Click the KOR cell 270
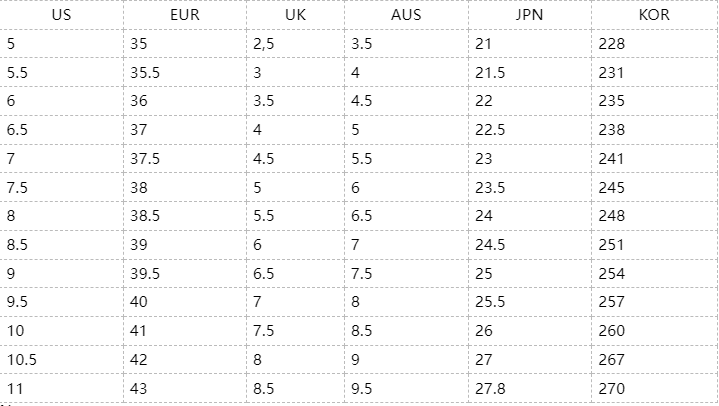This screenshot has height=406, width=719. (654, 389)
